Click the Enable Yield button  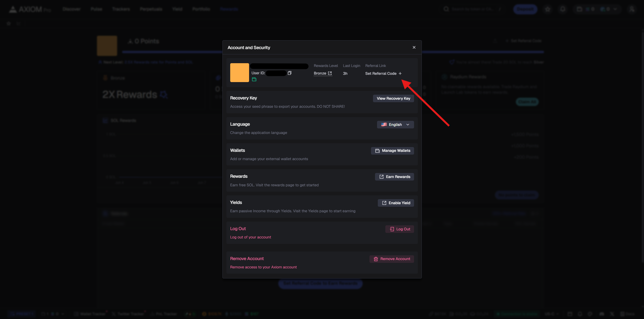point(396,203)
